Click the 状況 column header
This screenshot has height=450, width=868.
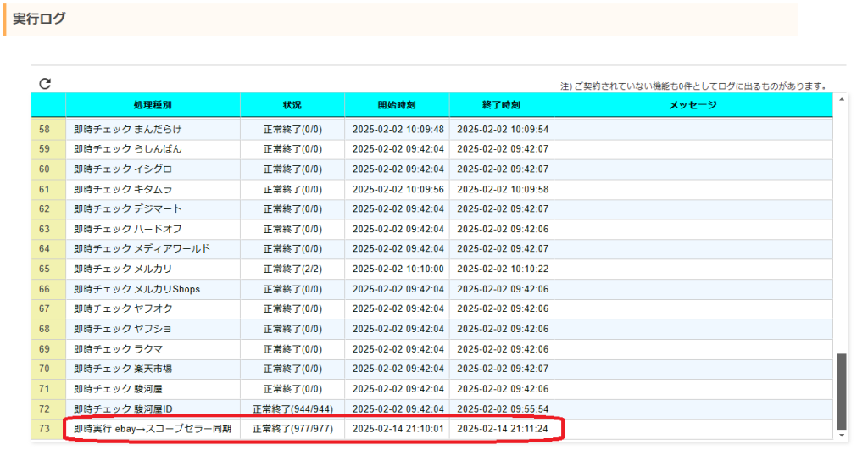[x=292, y=104]
